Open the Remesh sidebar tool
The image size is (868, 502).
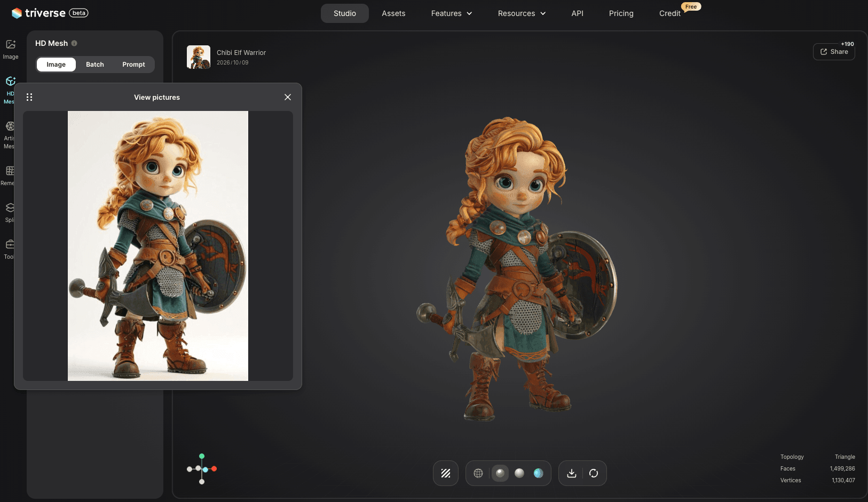click(x=9, y=176)
